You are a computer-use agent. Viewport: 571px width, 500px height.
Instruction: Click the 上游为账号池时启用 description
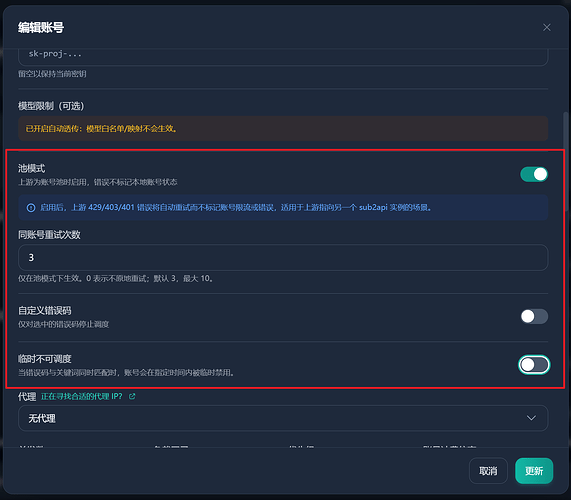pyautogui.click(x=98, y=182)
